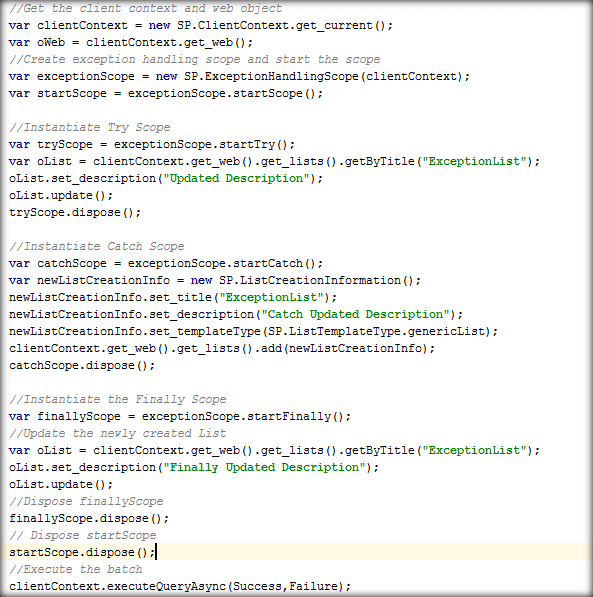
Task: Click the comment "//Execute the batch"
Action: pyautogui.click(x=75, y=569)
